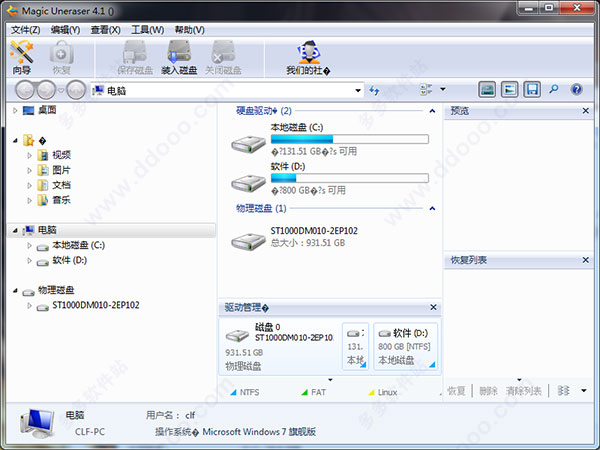This screenshot has width=600, height=450.
Task: Open the 工具(W) menu
Action: pyautogui.click(x=148, y=30)
